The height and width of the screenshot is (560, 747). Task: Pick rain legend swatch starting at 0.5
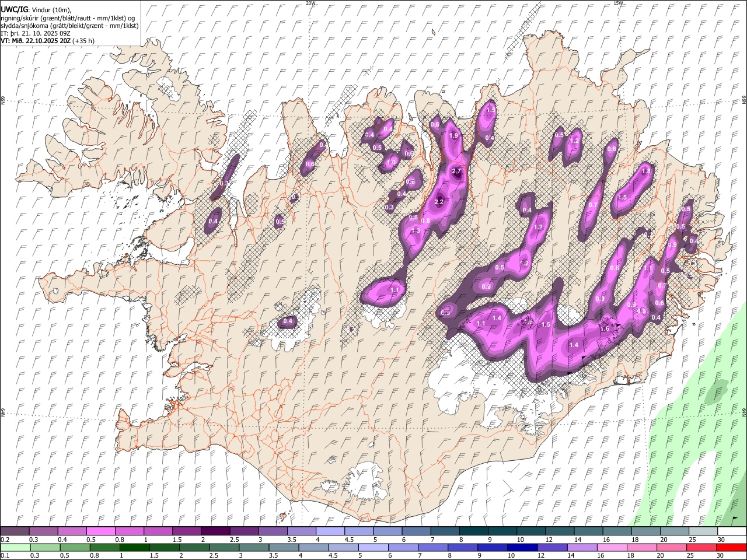coord(75,547)
